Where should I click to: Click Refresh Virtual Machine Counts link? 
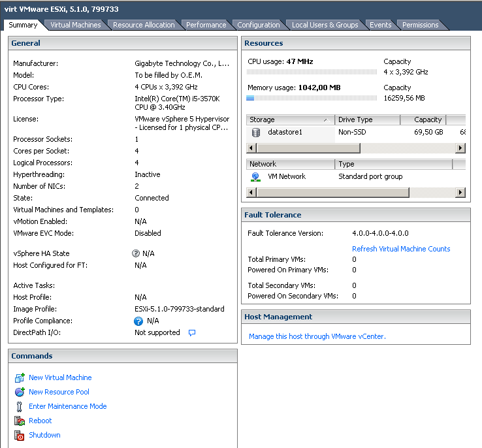tap(401, 249)
